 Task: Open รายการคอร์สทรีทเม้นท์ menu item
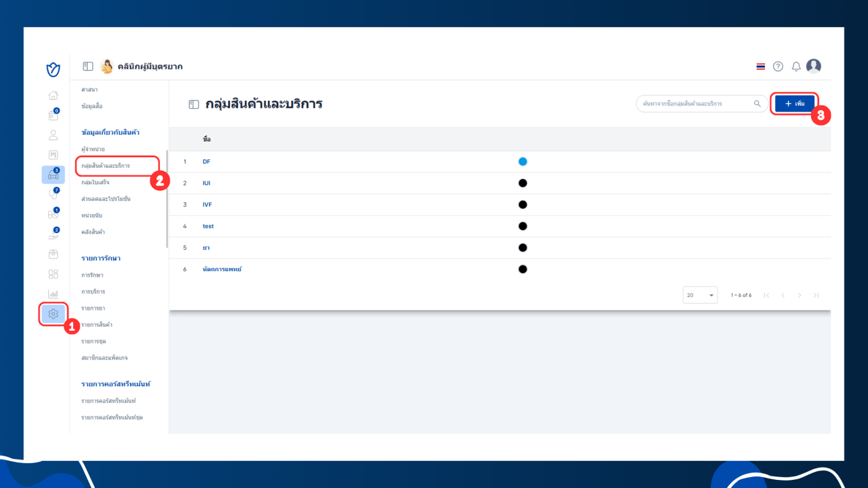coord(108,401)
